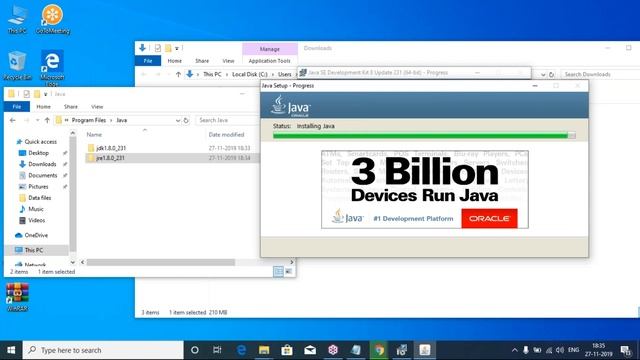Open Cortana circle on taskbar
640x360 pixels.
pos(195,350)
